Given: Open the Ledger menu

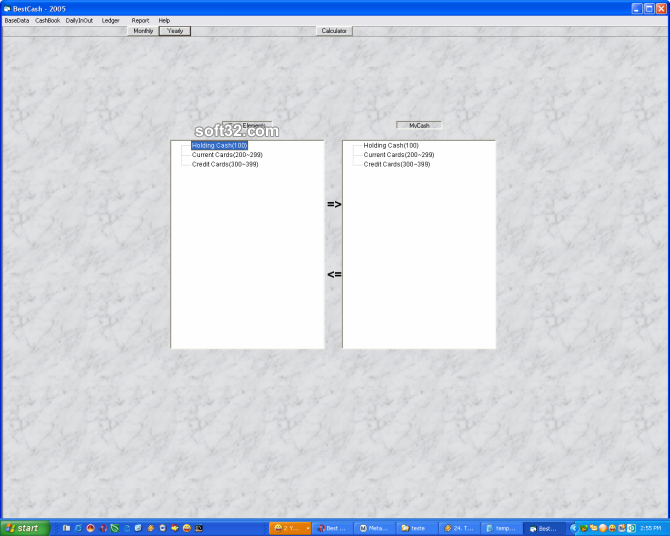Looking at the screenshot, I should pyautogui.click(x=111, y=21).
